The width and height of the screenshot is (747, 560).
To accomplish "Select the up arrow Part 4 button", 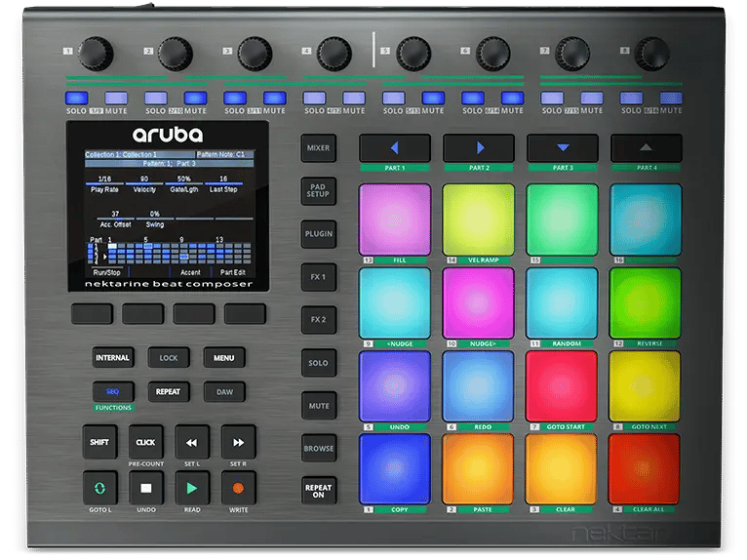I will coord(646,148).
